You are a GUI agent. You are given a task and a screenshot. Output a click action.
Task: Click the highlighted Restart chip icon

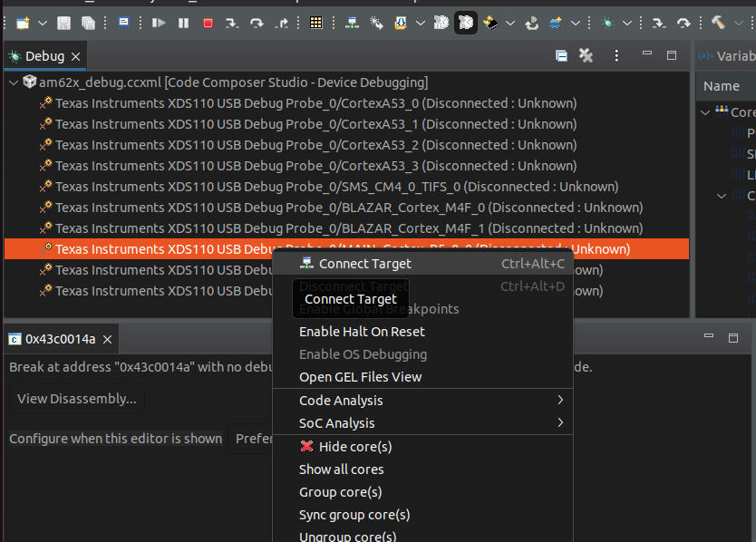466,23
